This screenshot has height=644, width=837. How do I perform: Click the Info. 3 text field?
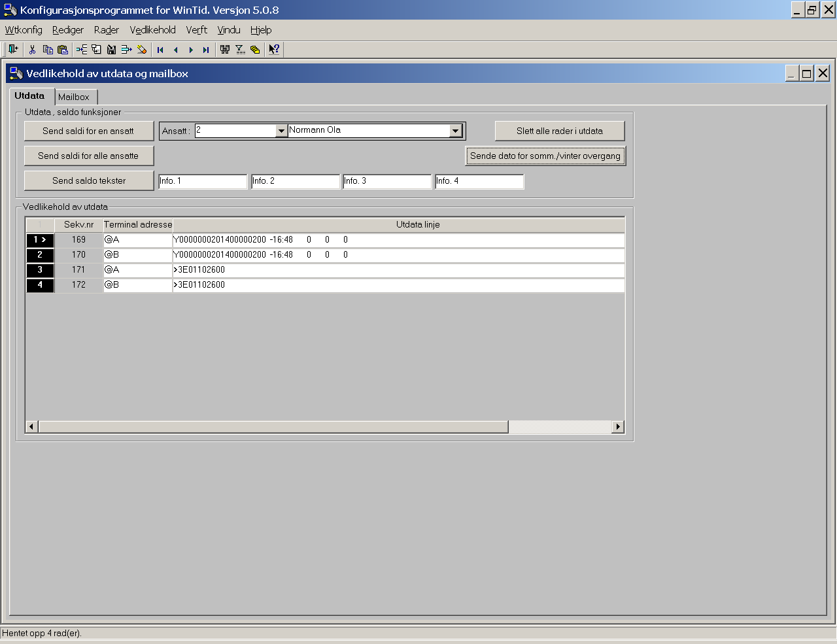387,181
